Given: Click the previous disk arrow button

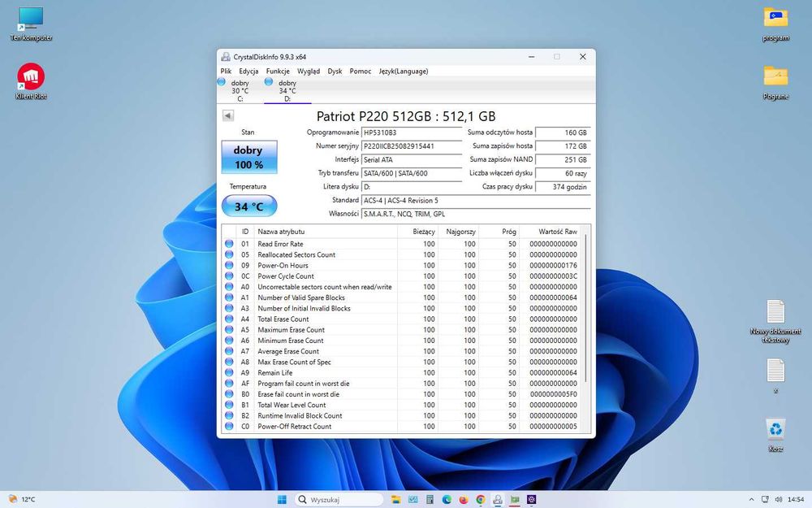Looking at the screenshot, I should pyautogui.click(x=228, y=115).
